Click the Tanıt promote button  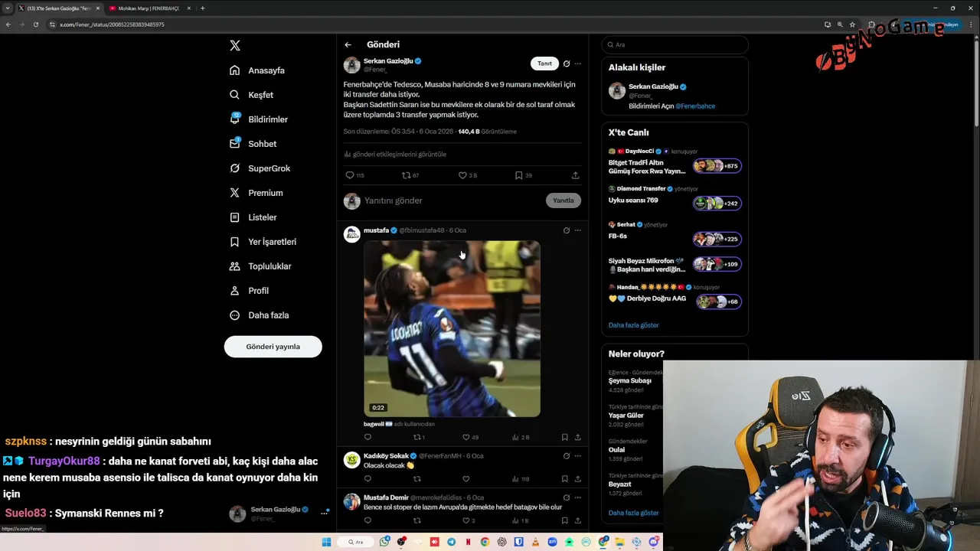click(544, 64)
